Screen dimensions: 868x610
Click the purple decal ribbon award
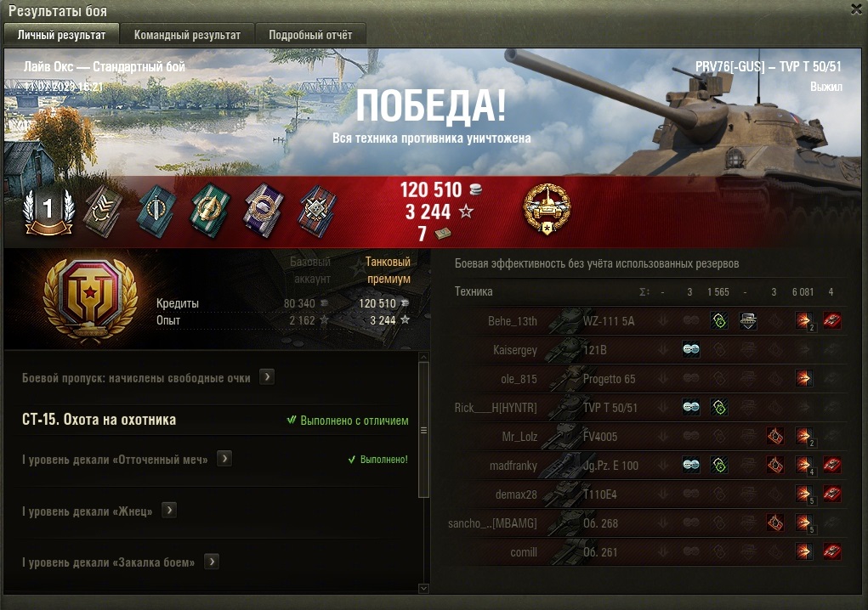264,211
